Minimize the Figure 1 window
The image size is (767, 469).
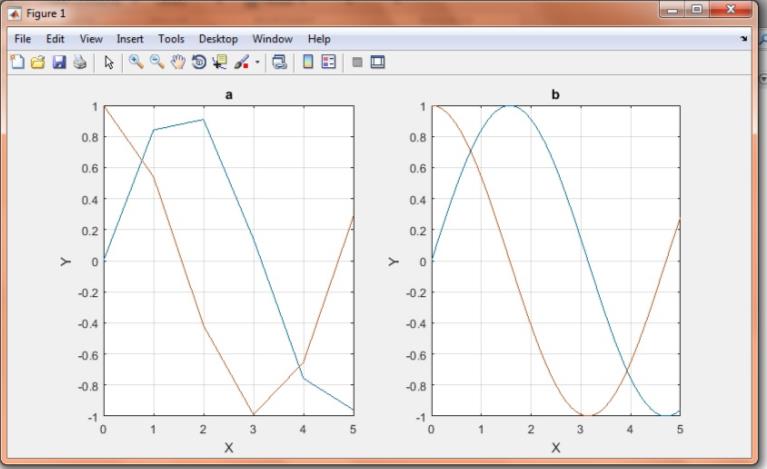click(x=673, y=10)
